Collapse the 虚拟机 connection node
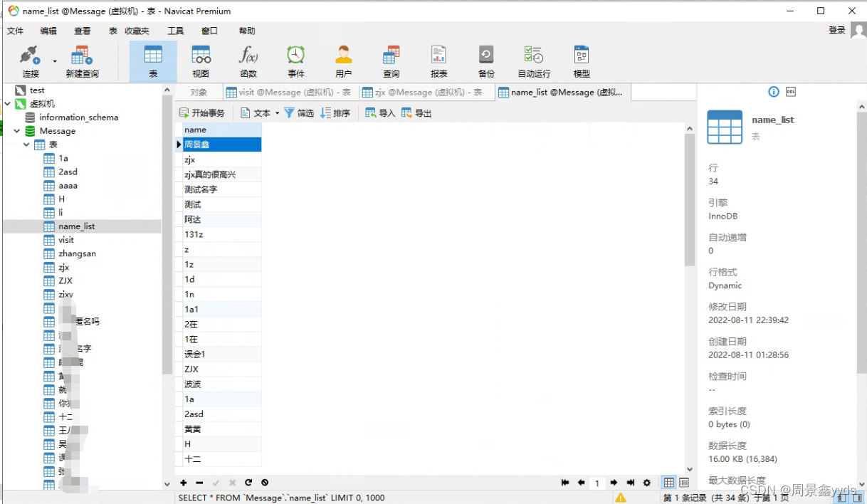 pos(7,104)
